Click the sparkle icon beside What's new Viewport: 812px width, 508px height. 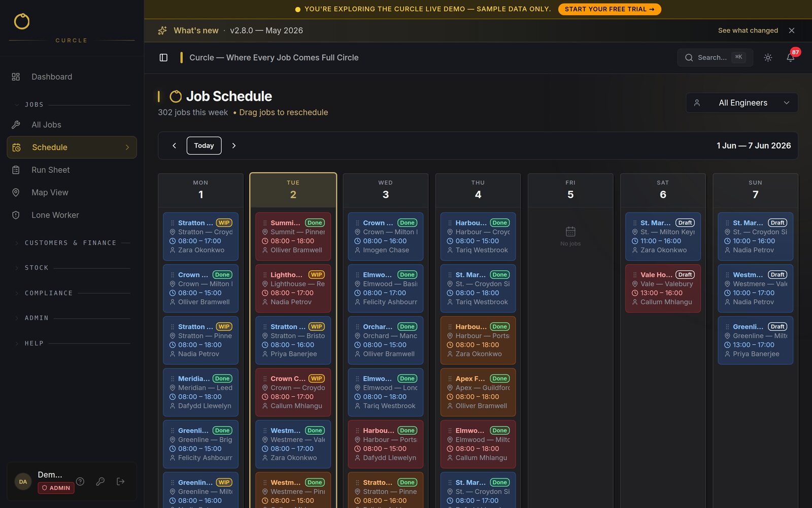[162, 30]
